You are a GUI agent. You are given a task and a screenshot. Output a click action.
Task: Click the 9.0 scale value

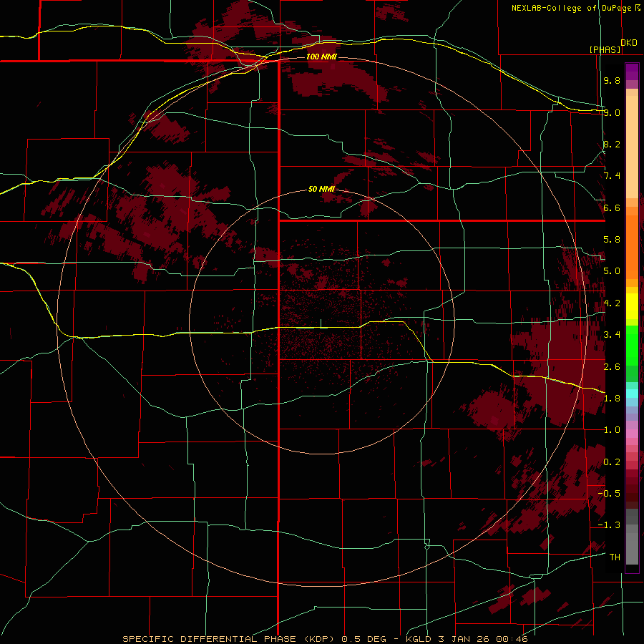(612, 112)
